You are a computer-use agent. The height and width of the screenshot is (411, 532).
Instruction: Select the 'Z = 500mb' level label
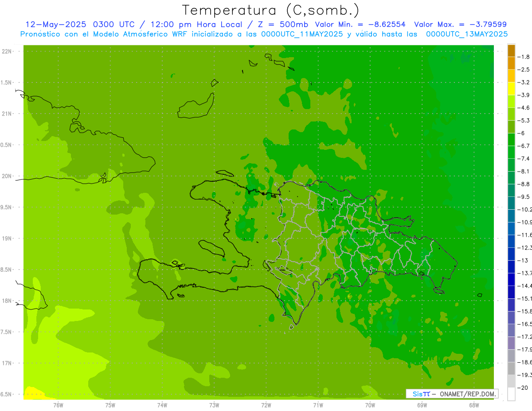coord(283,24)
